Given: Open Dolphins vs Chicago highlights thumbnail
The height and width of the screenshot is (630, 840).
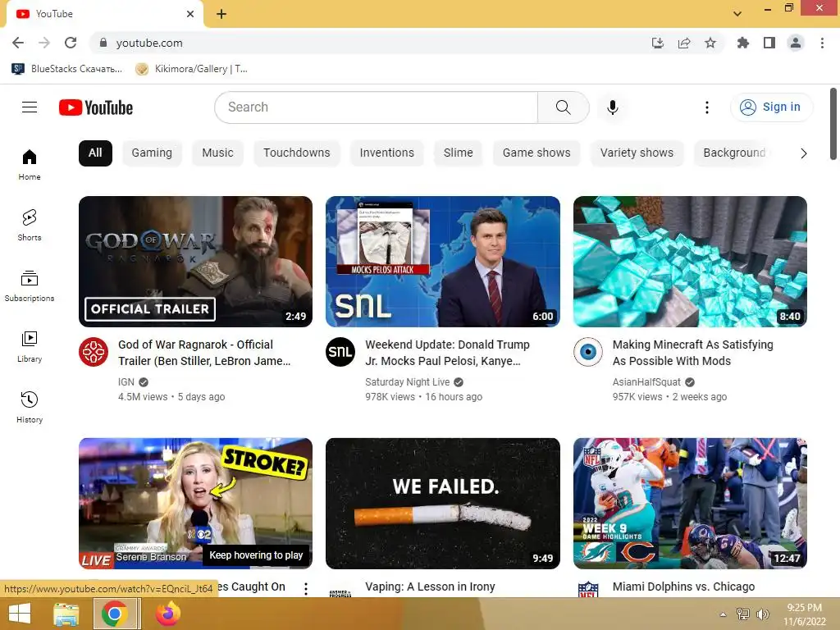Looking at the screenshot, I should coord(690,503).
